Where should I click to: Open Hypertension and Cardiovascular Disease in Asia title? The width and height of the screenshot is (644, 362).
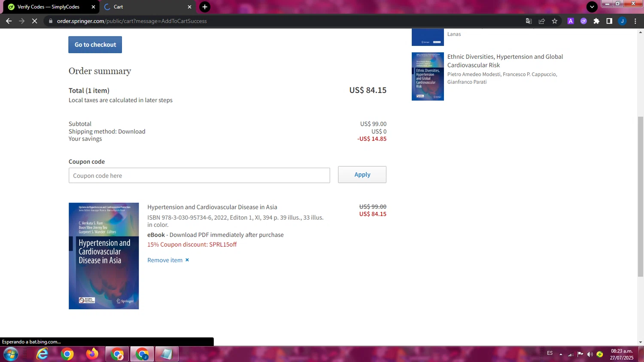[x=212, y=207]
